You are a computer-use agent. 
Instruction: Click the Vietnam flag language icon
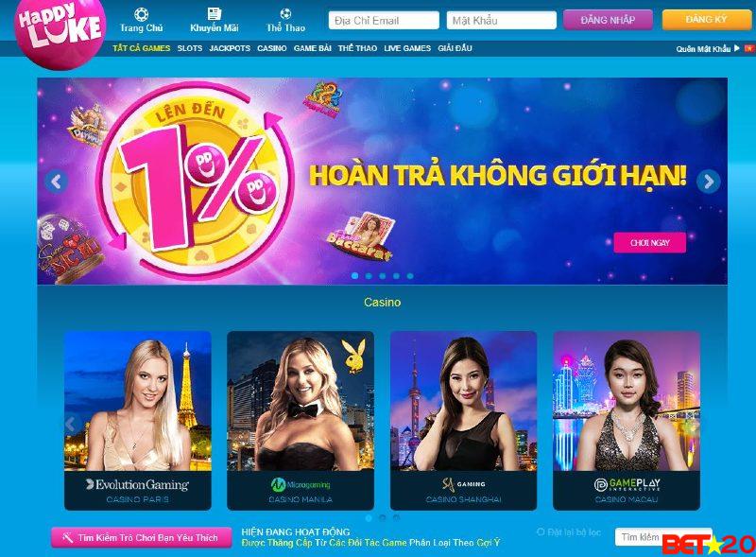[x=749, y=48]
